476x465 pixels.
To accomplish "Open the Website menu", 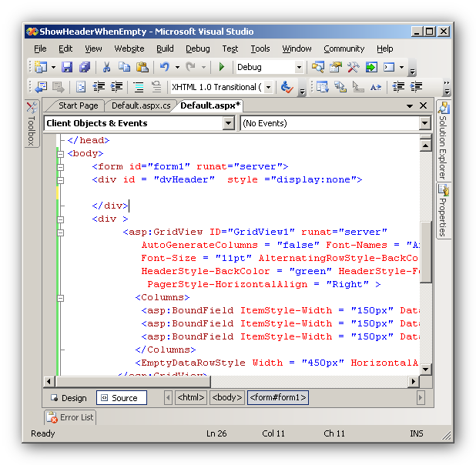I will [129, 49].
